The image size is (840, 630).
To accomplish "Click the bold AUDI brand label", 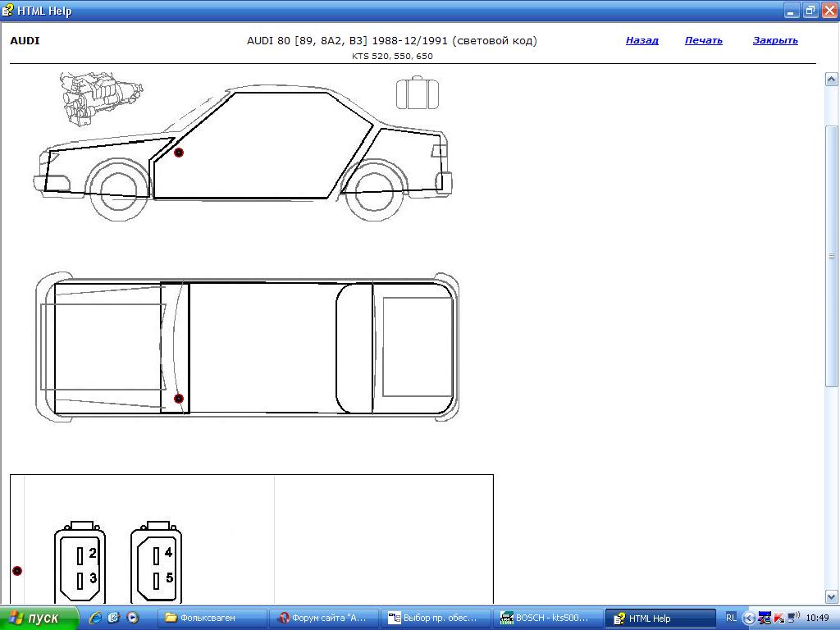I will (25, 40).
